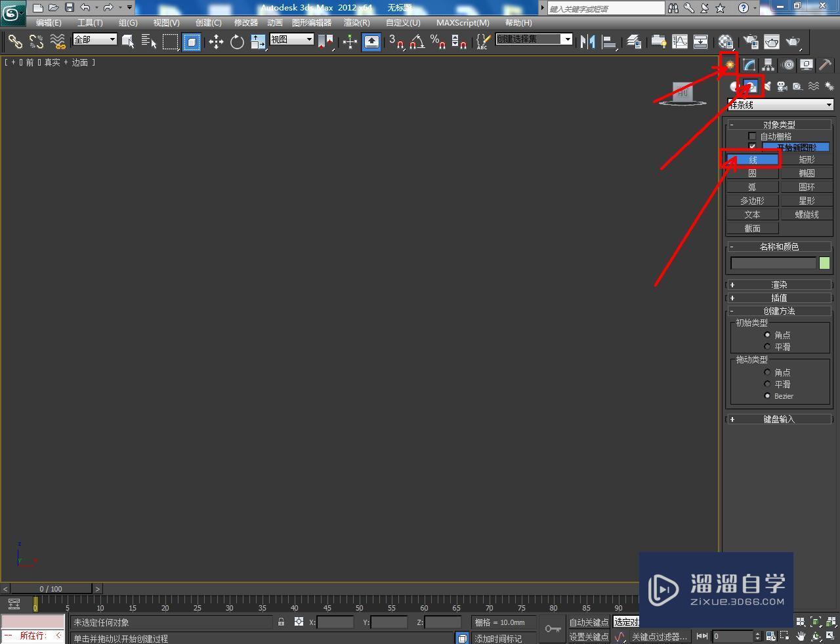Image resolution: width=840 pixels, height=644 pixels.
Task: Expand the 插值 rollout
Action: pos(780,298)
